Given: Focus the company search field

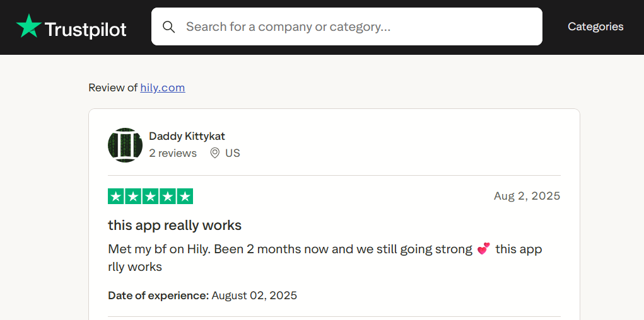Looking at the screenshot, I should coord(347,26).
